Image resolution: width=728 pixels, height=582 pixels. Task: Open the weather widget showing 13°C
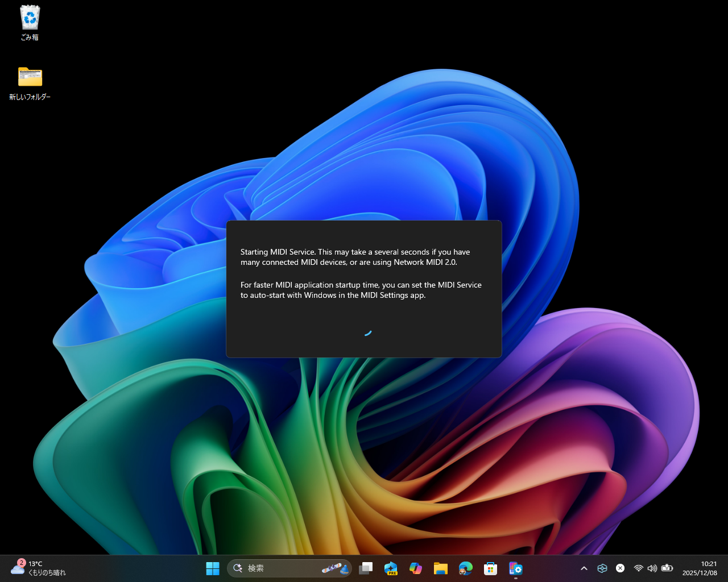(x=38, y=568)
